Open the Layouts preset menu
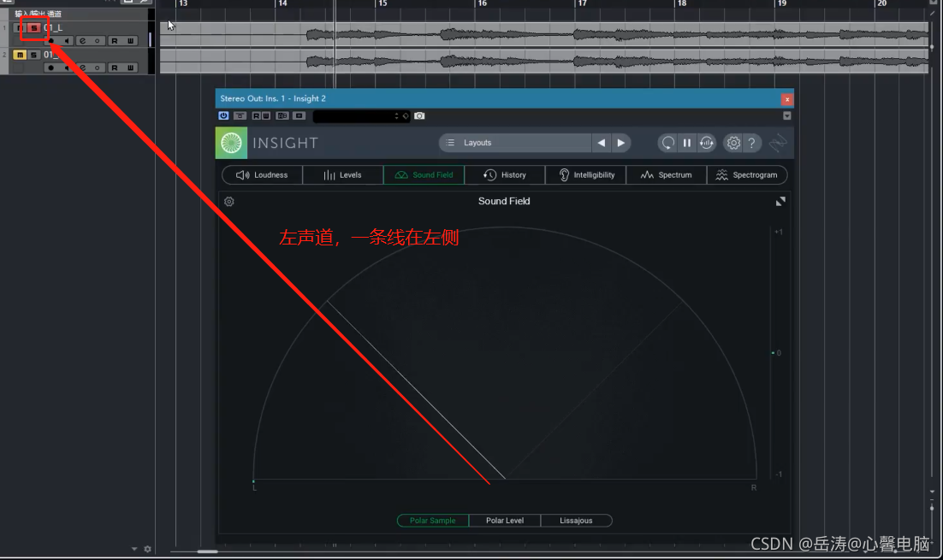Image resolution: width=943 pixels, height=560 pixels. tap(515, 143)
